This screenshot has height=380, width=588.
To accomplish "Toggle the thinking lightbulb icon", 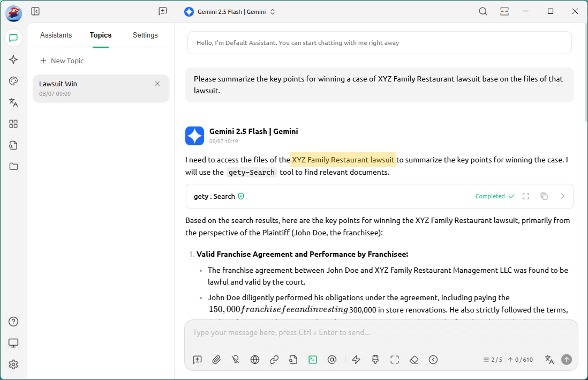I will coord(236,360).
